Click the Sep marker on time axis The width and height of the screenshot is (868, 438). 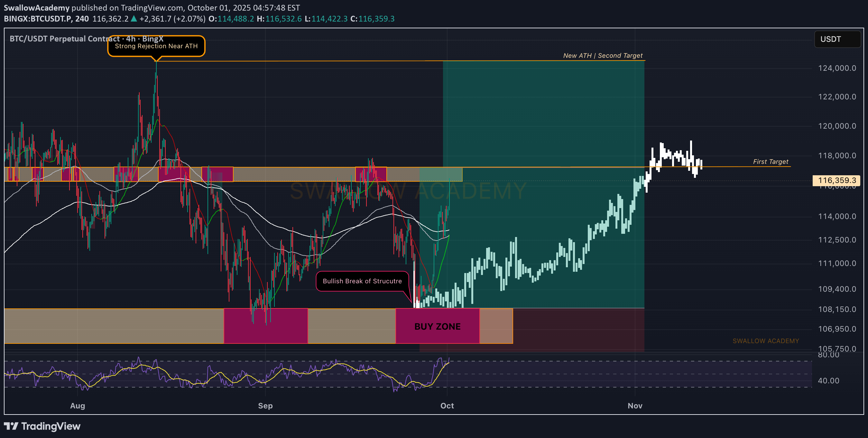pos(265,406)
